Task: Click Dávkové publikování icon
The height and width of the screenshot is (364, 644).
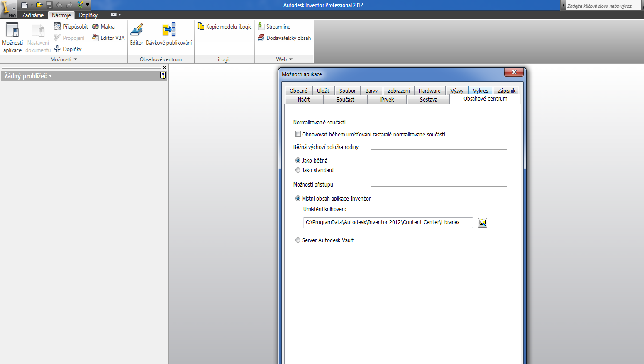Action: [169, 30]
